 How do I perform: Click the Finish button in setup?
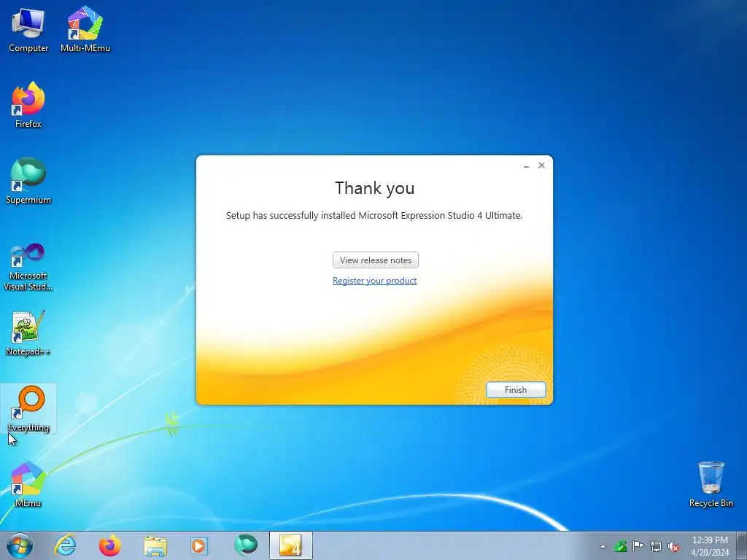[516, 390]
